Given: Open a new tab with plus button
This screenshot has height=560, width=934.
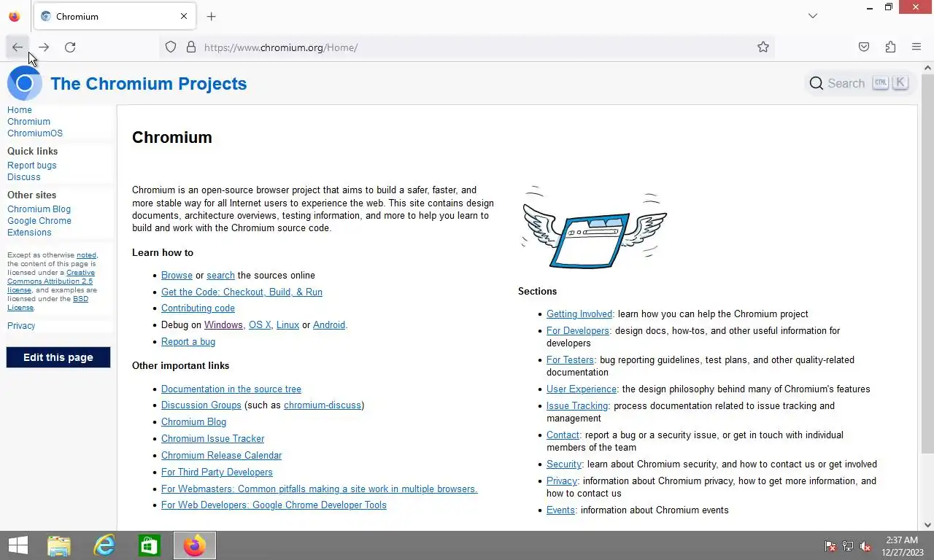Looking at the screenshot, I should pyautogui.click(x=211, y=16).
